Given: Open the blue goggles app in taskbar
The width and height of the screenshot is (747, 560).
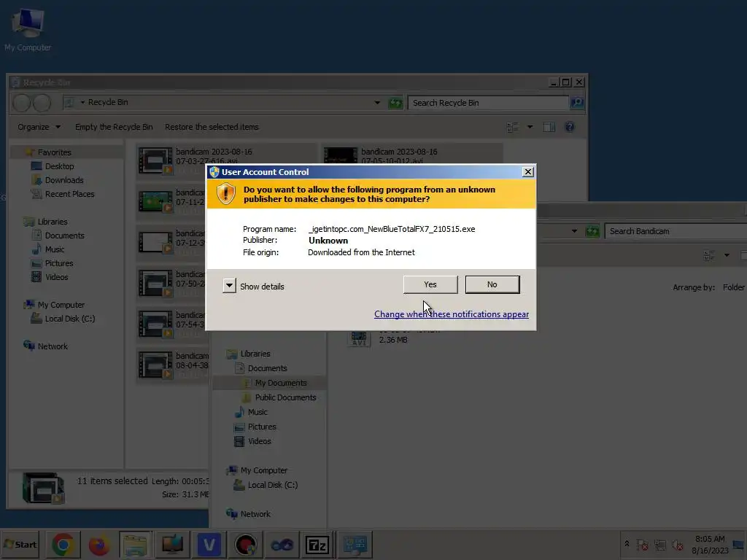Looking at the screenshot, I should 282,544.
